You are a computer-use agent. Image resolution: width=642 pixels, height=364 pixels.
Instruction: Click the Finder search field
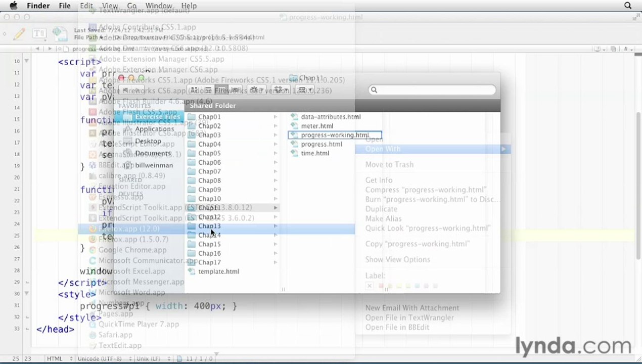(x=432, y=90)
